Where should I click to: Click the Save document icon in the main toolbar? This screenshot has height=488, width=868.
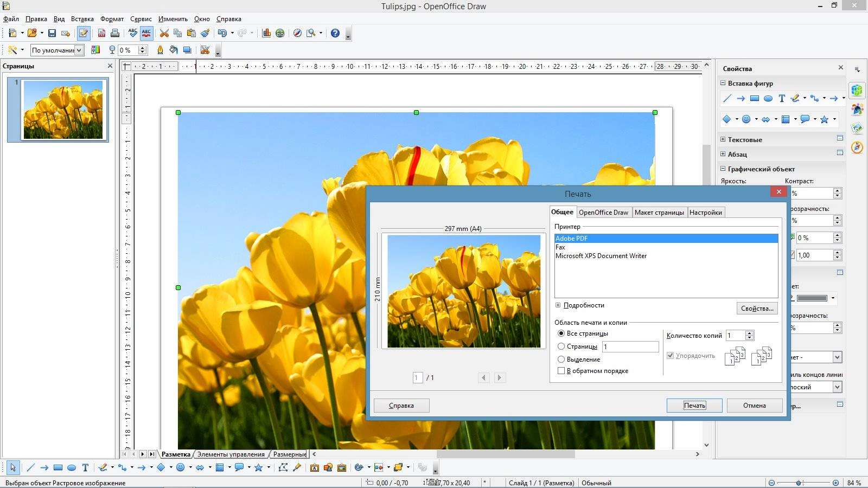click(52, 33)
